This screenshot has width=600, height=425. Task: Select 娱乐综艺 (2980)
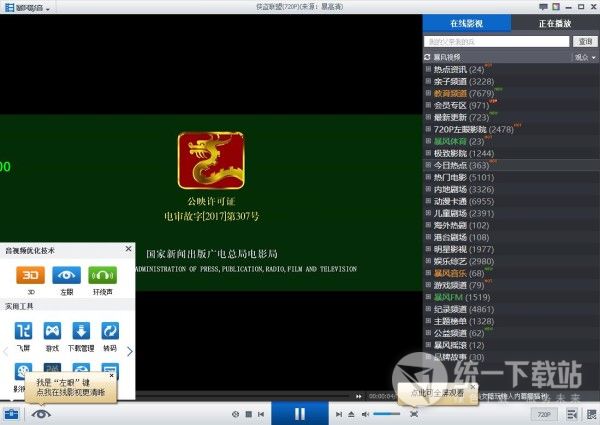click(x=464, y=261)
